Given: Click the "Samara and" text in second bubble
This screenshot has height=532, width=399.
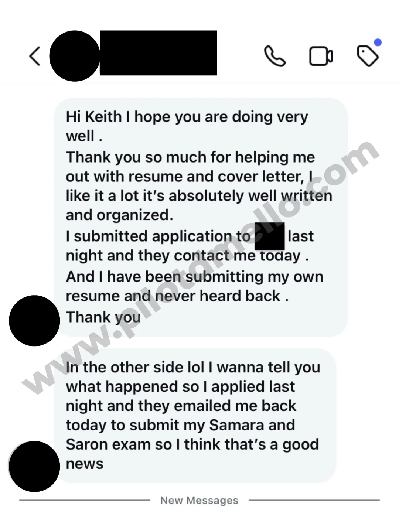Looking at the screenshot, I should tap(252, 425).
